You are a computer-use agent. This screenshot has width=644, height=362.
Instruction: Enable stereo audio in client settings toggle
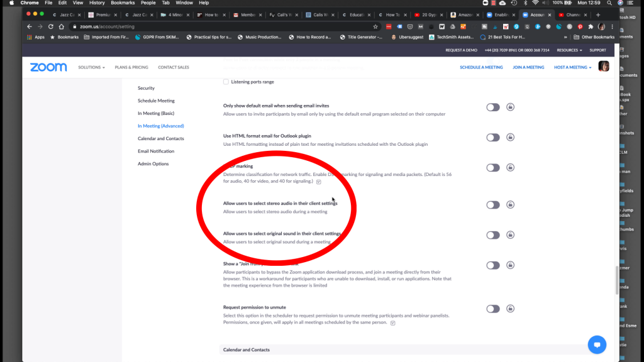492,205
